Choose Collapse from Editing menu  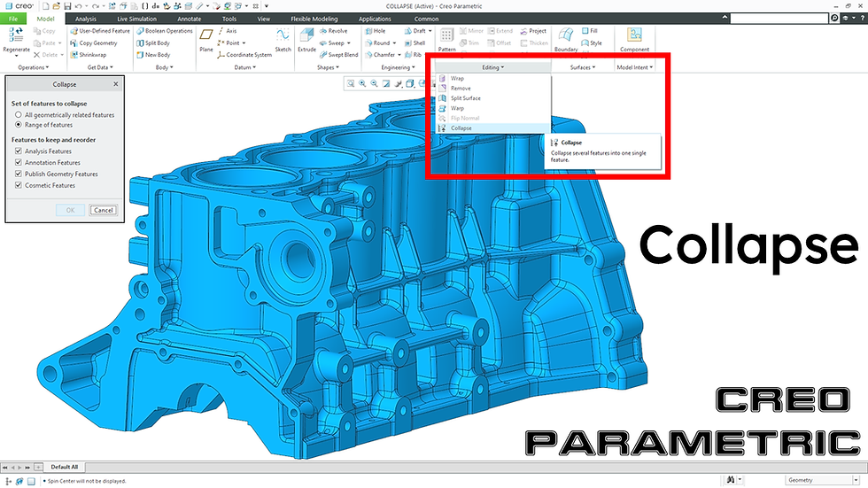point(492,128)
